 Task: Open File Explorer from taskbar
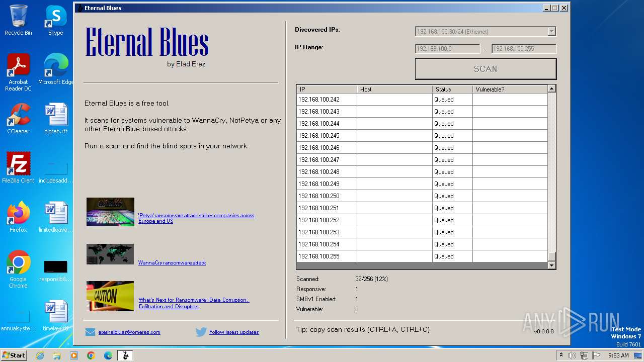pos(57,355)
